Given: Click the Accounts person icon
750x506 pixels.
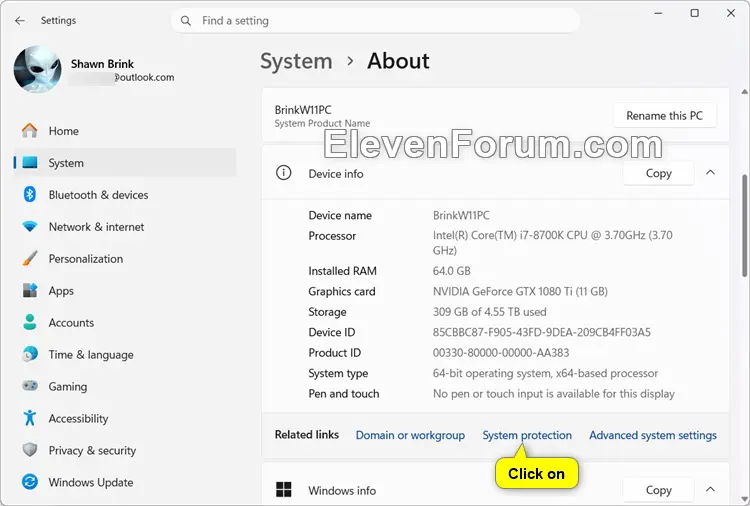Looking at the screenshot, I should point(30,322).
